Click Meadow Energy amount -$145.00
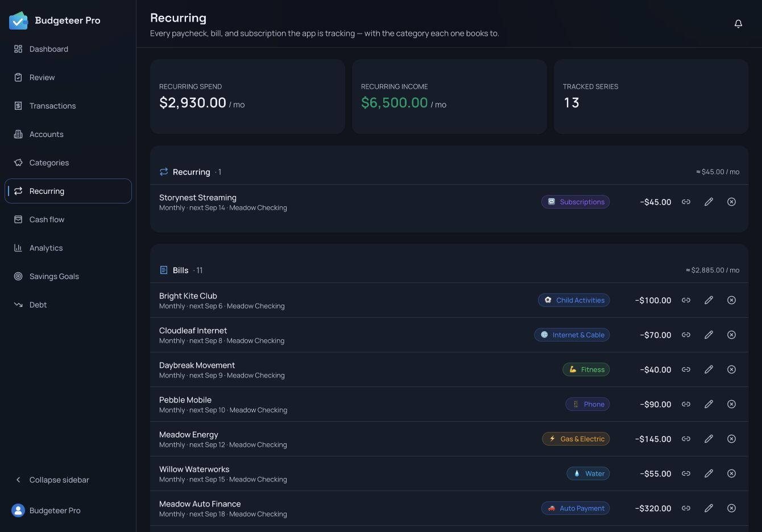Viewport: 762px width, 532px height. (x=653, y=439)
